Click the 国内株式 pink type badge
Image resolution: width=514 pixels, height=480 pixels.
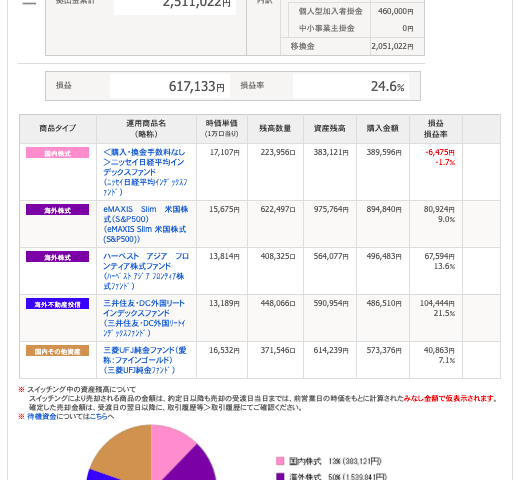(x=57, y=153)
